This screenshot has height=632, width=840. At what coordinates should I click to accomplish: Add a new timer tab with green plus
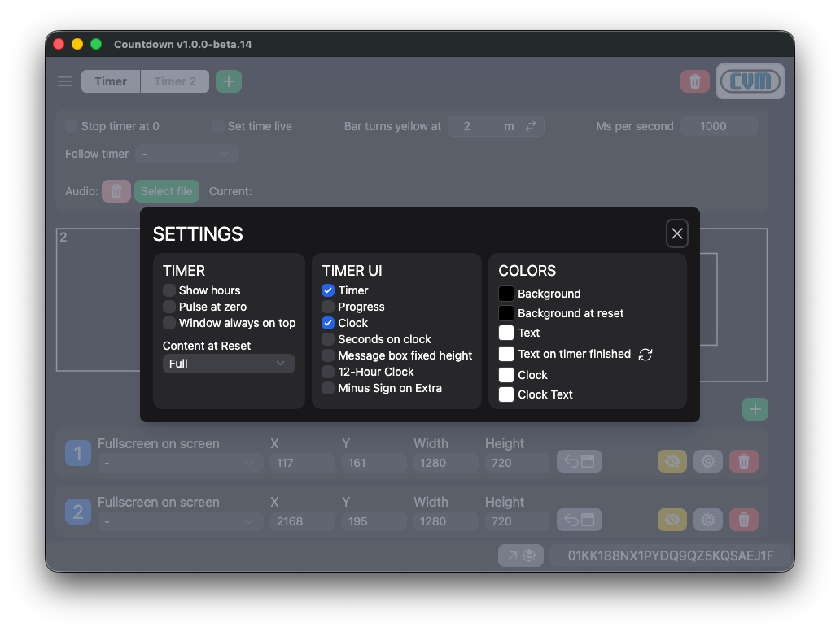pos(229,81)
